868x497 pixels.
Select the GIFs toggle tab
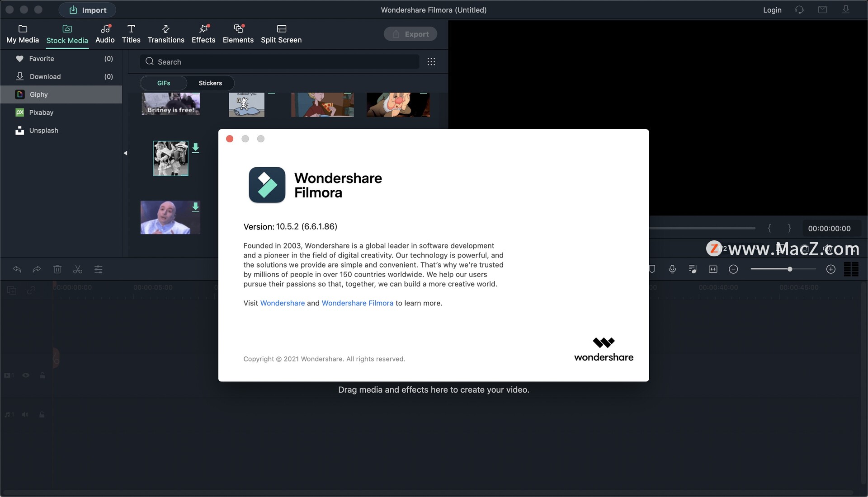pyautogui.click(x=164, y=83)
